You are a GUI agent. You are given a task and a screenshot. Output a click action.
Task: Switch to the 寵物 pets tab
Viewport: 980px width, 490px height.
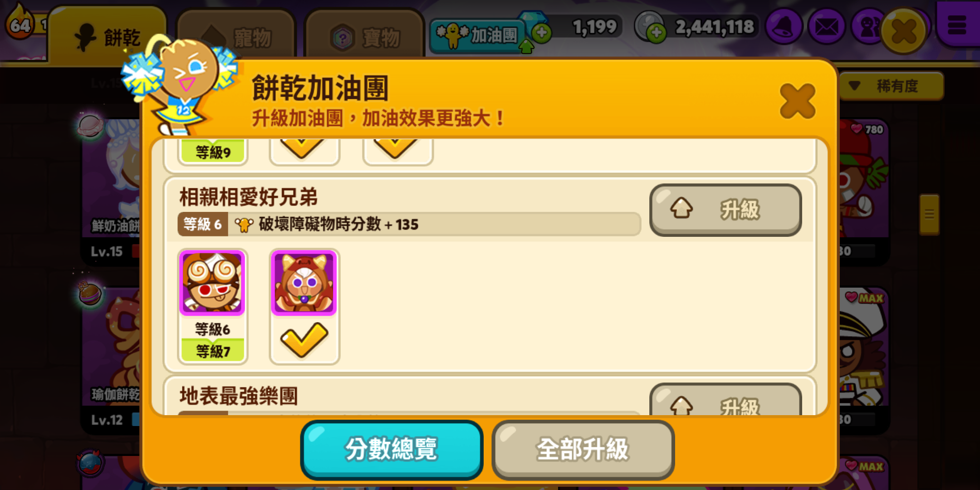click(237, 36)
